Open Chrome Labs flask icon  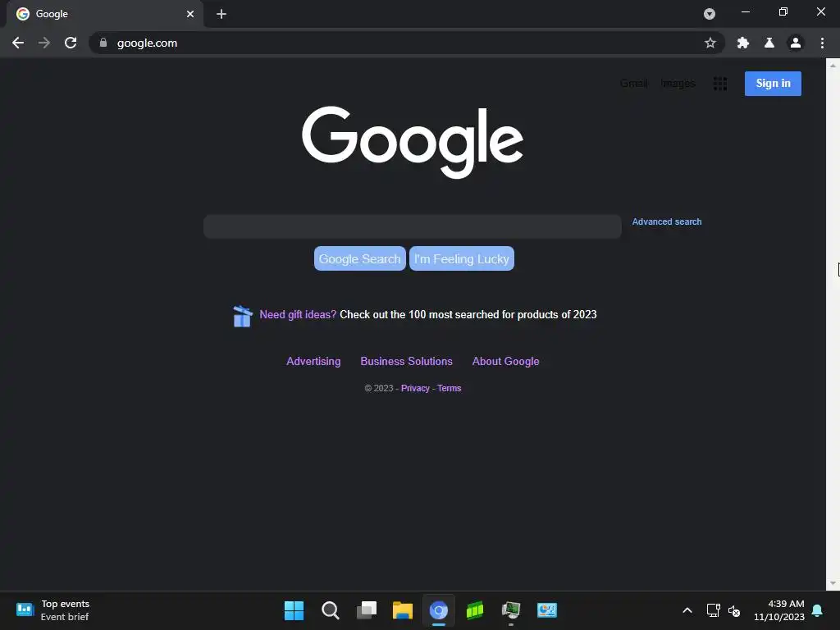(769, 43)
